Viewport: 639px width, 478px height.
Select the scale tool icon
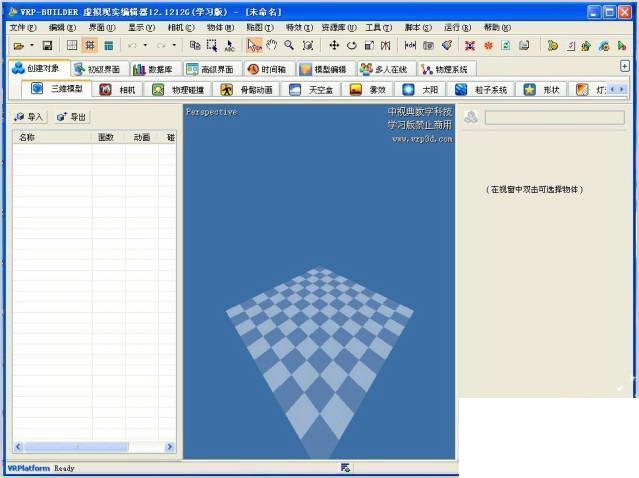pos(369,45)
